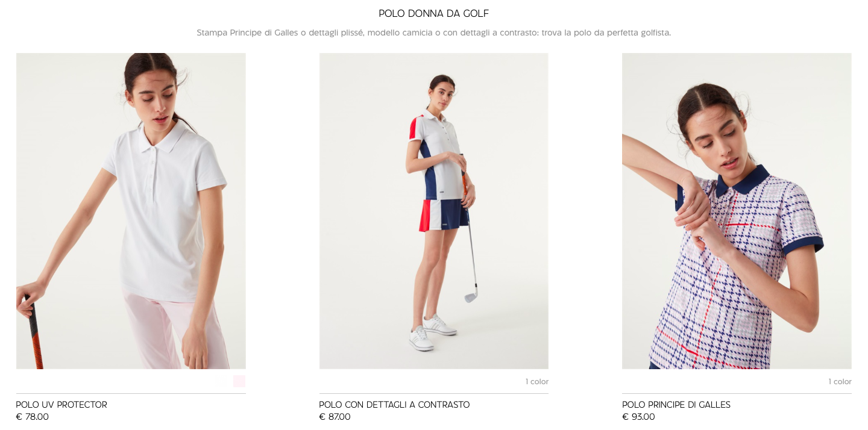This screenshot has width=868, height=430.
Task: Click the navy collar of the checked polo
Action: click(x=743, y=179)
